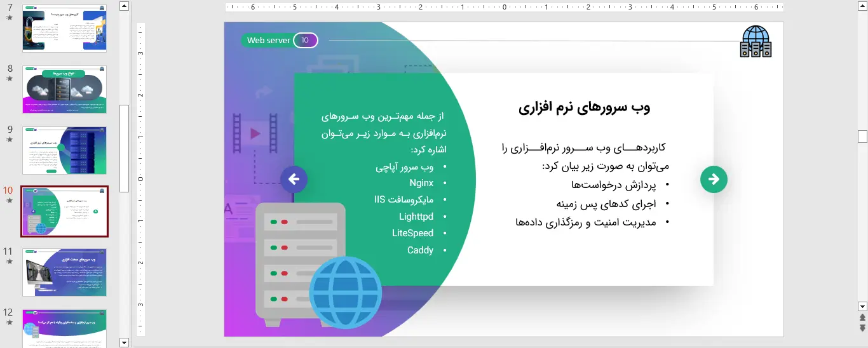Viewport: 868px width, 348px height.
Task: Open slide 12 thumbnail
Action: pyautogui.click(x=64, y=328)
